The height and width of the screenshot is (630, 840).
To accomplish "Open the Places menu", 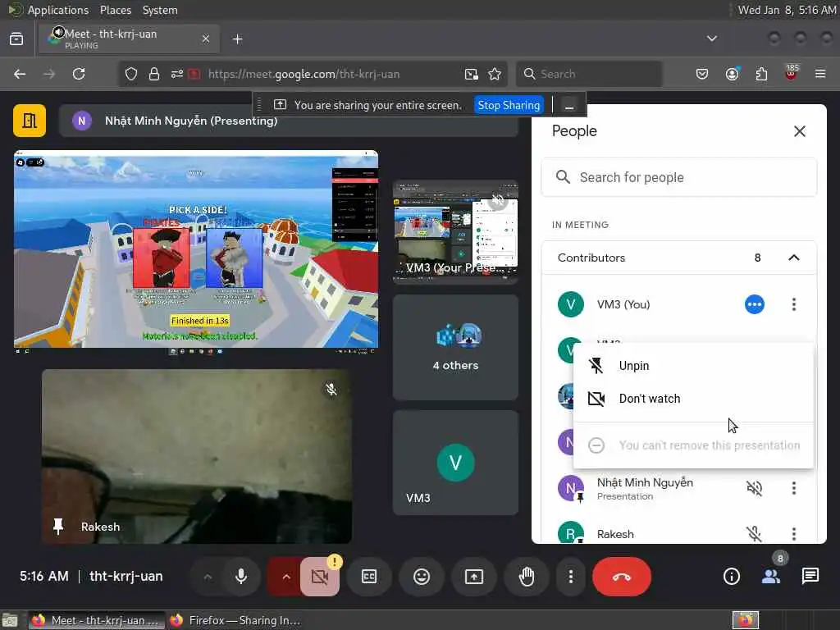I will 115,10.
